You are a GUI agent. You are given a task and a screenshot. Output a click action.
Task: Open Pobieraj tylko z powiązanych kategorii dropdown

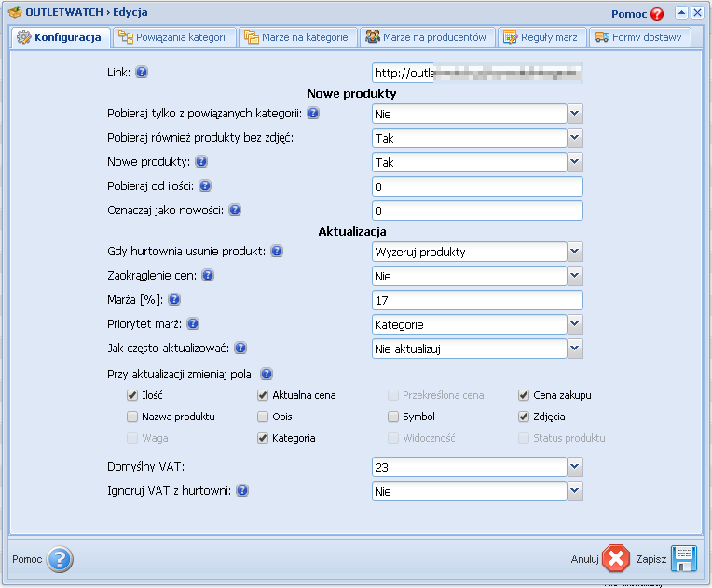(575, 114)
